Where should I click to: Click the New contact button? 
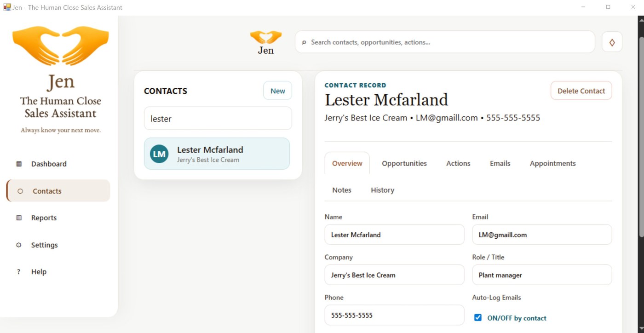point(277,91)
